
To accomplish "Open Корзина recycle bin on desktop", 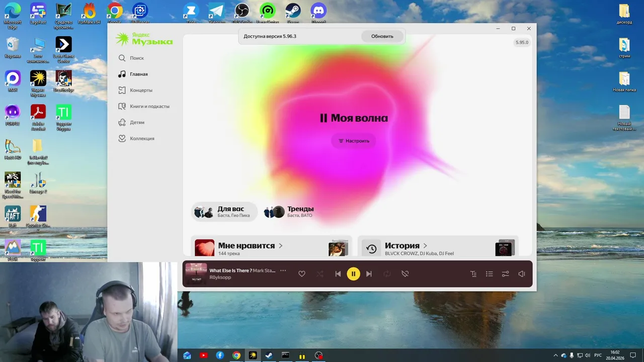I will pyautogui.click(x=13, y=48).
